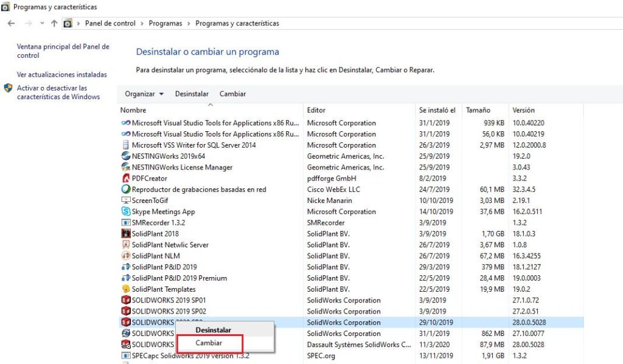Open the recent locations dropdown arrow
The width and height of the screenshot is (623, 364).
tap(42, 24)
